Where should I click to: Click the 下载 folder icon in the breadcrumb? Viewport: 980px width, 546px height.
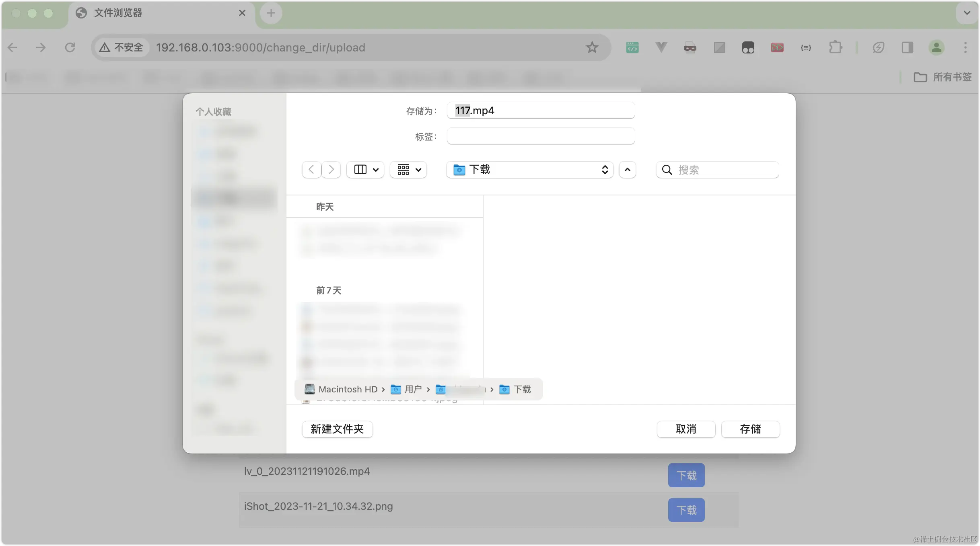tap(504, 389)
